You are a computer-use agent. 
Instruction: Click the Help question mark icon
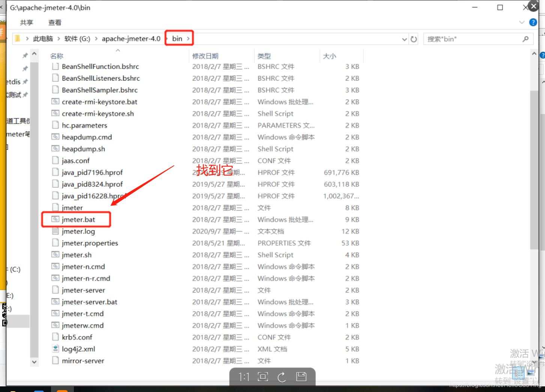533,22
